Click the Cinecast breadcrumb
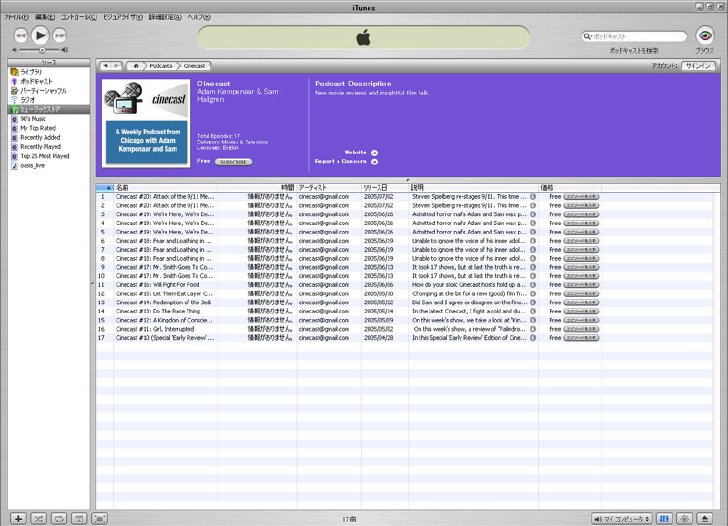This screenshot has width=728, height=526. 194,66
